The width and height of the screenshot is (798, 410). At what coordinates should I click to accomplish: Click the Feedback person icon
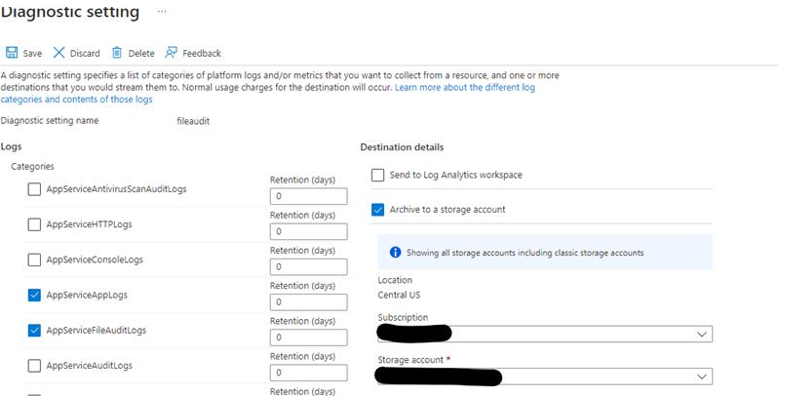pos(171,52)
